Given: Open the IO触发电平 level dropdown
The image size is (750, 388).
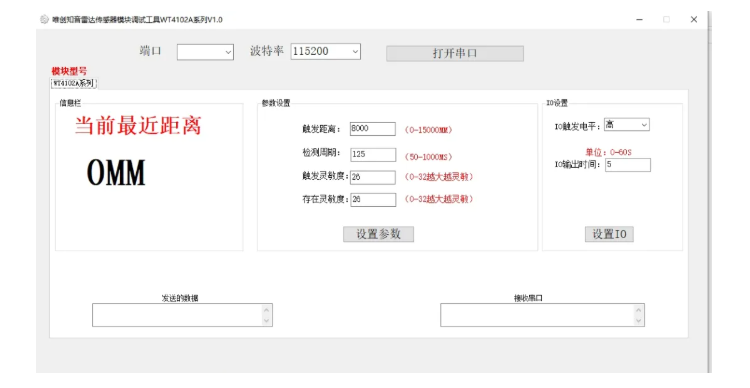Looking at the screenshot, I should 627,125.
